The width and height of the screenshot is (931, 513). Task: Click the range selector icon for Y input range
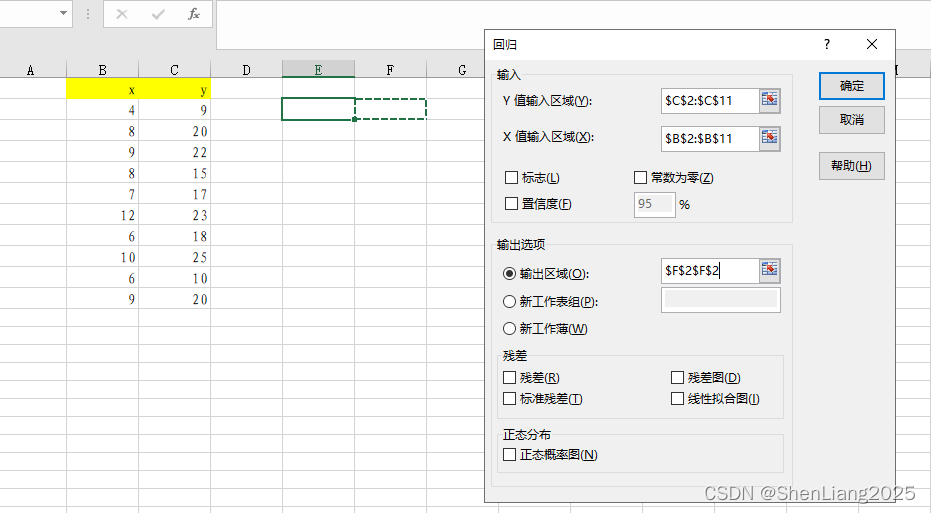[x=770, y=100]
